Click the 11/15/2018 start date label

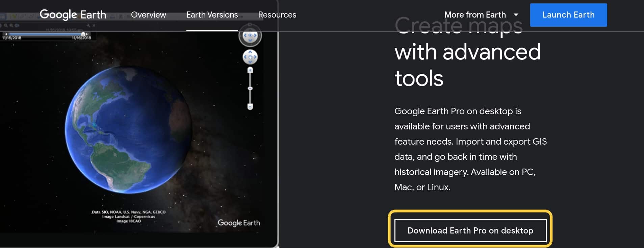click(12, 38)
